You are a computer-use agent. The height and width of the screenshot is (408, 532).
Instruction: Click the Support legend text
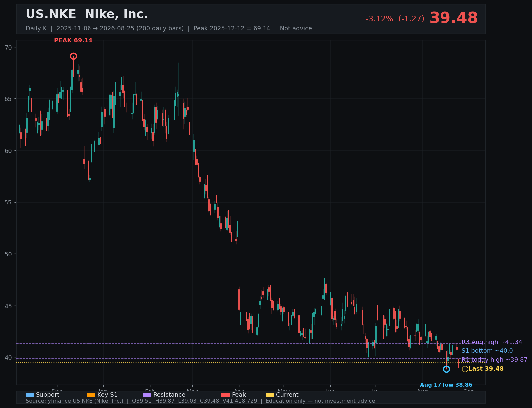click(48, 395)
